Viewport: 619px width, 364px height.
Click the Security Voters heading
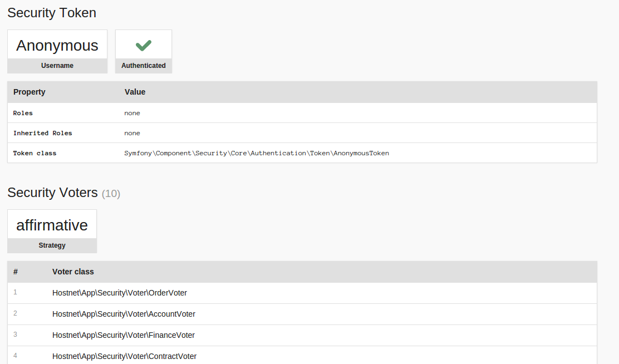[x=52, y=193]
